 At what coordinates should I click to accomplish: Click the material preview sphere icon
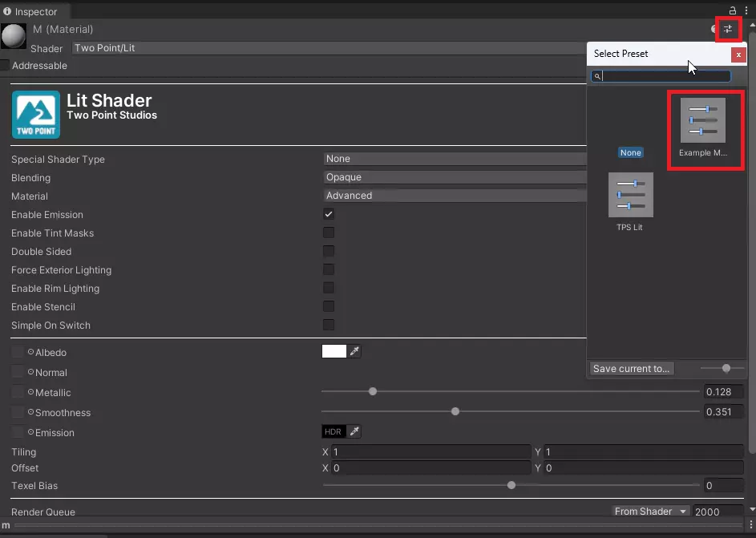click(x=13, y=36)
